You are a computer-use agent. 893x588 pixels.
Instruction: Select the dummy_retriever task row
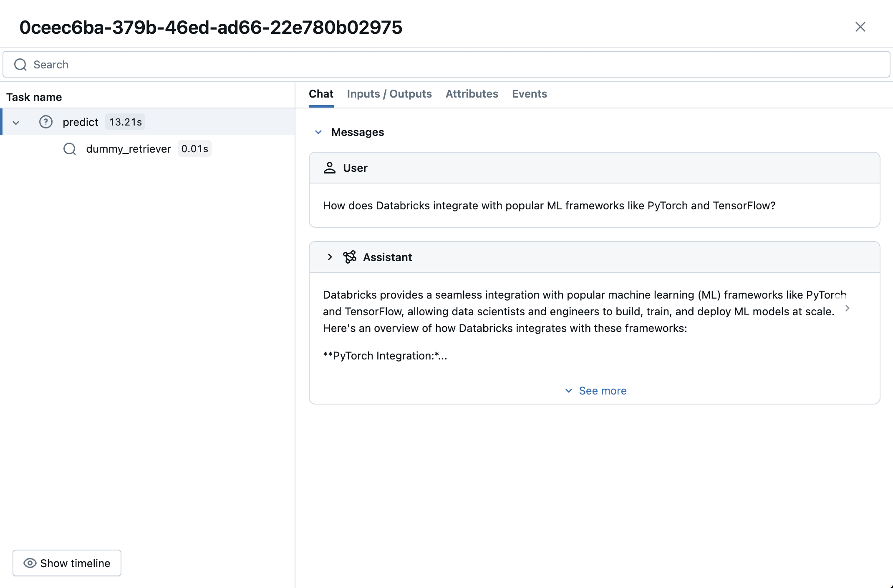coord(148,148)
